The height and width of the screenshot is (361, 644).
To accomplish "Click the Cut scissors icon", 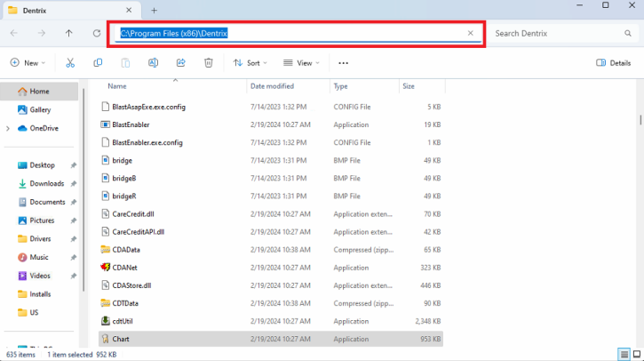I will pos(70,63).
